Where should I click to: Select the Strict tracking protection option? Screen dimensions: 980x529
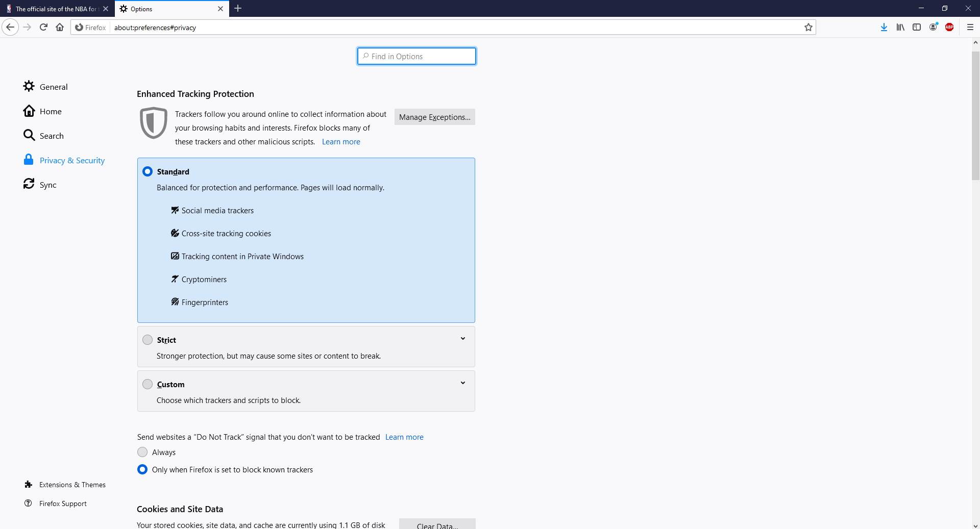[147, 339]
